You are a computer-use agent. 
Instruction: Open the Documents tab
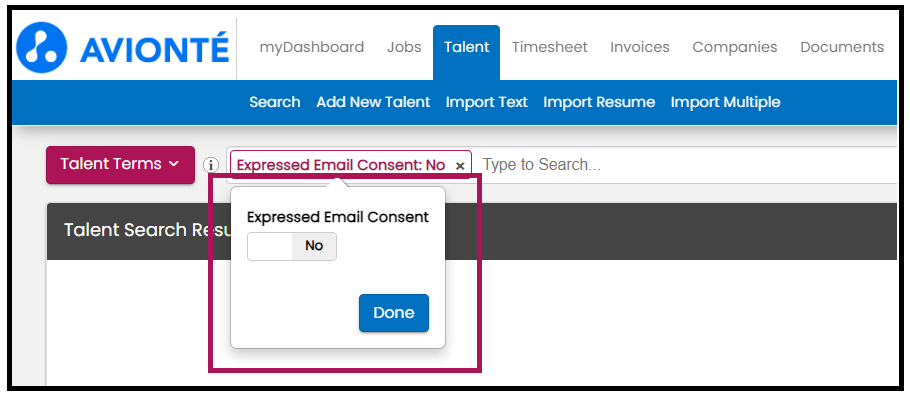click(x=842, y=47)
